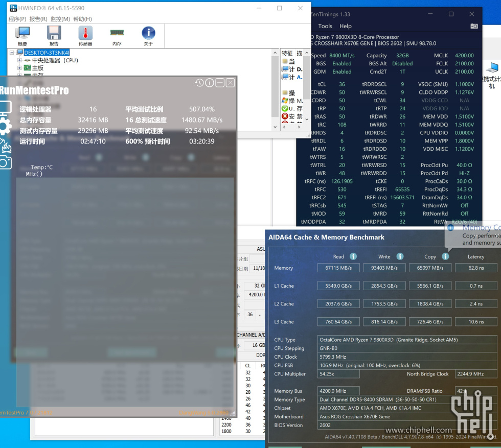Click the RunMemtestPro 总内存容量 value 32416 MB
Image resolution: width=501 pixels, height=448 pixels.
[x=93, y=120]
